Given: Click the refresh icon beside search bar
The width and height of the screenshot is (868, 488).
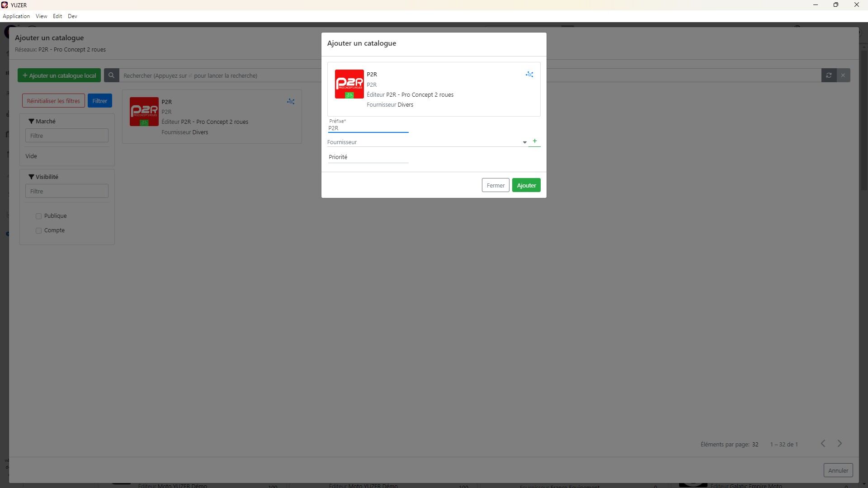Looking at the screenshot, I should pos(829,75).
